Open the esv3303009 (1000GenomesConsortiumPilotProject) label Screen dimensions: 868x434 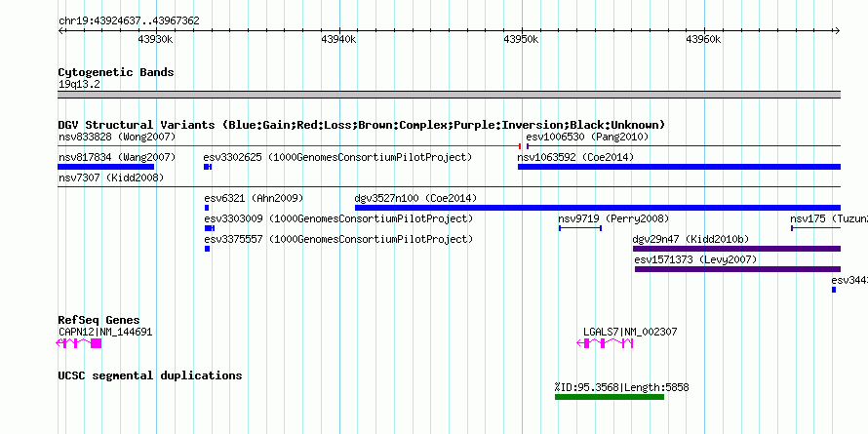pyautogui.click(x=338, y=218)
